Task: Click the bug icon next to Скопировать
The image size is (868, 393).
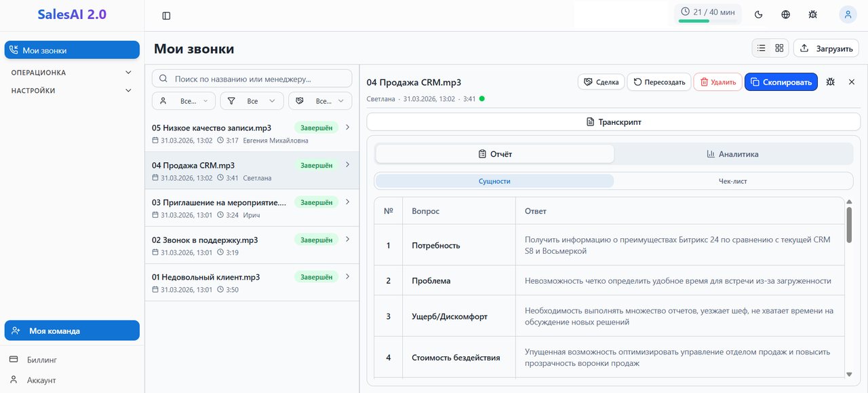Action: [830, 82]
